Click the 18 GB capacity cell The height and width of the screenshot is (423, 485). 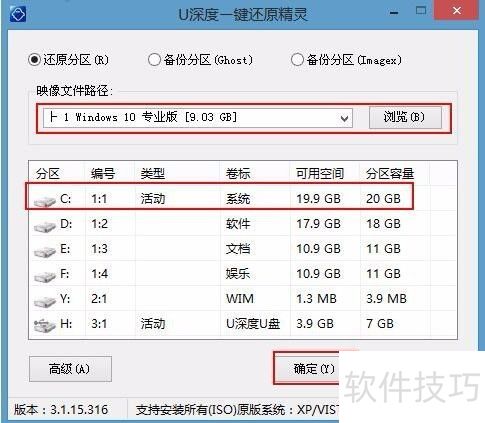383,224
